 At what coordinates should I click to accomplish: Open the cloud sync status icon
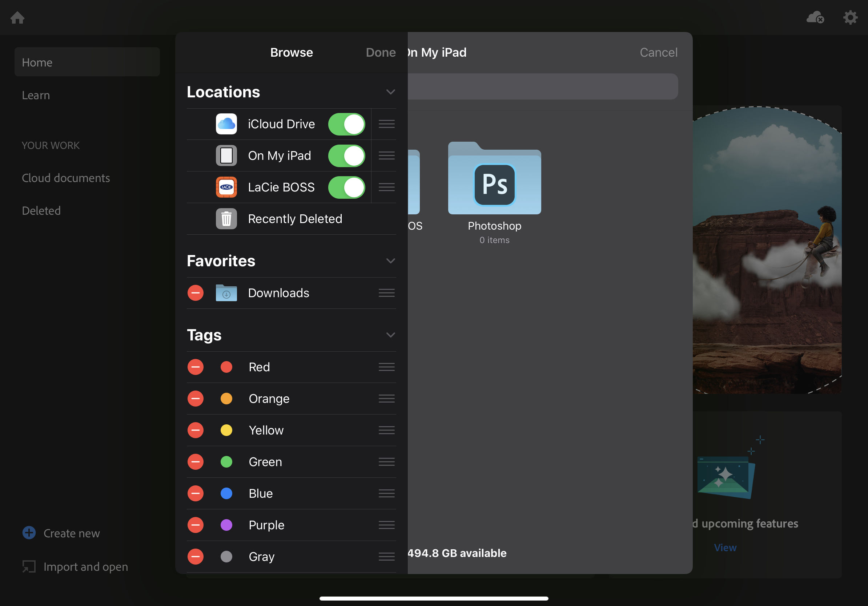click(815, 17)
